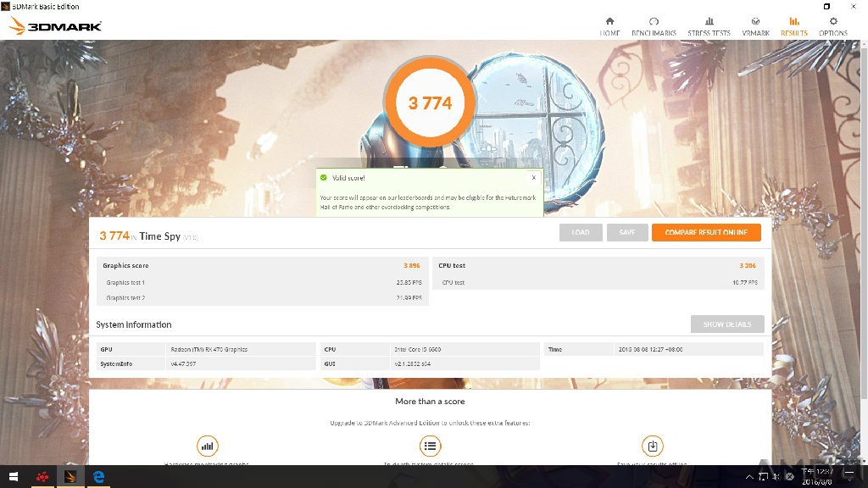Click the "System information" heading

(134, 324)
